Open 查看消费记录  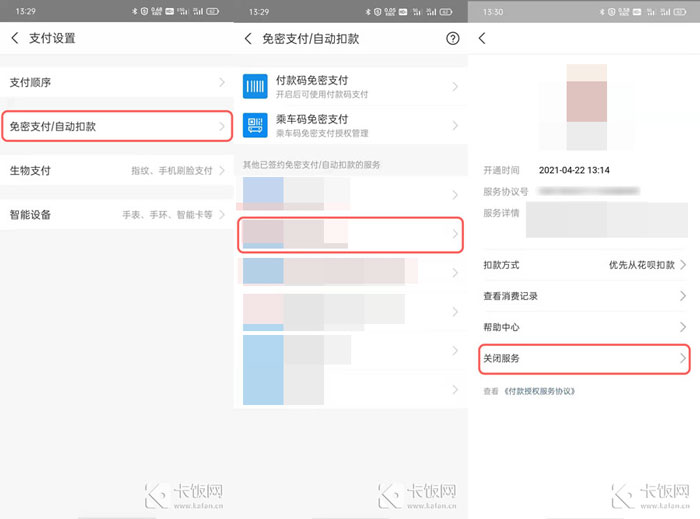[x=584, y=296]
